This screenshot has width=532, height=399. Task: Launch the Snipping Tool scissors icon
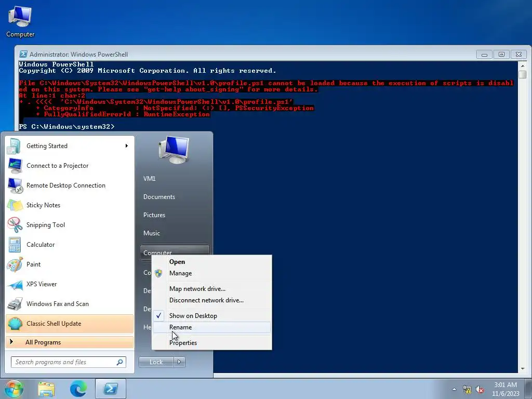pyautogui.click(x=15, y=224)
